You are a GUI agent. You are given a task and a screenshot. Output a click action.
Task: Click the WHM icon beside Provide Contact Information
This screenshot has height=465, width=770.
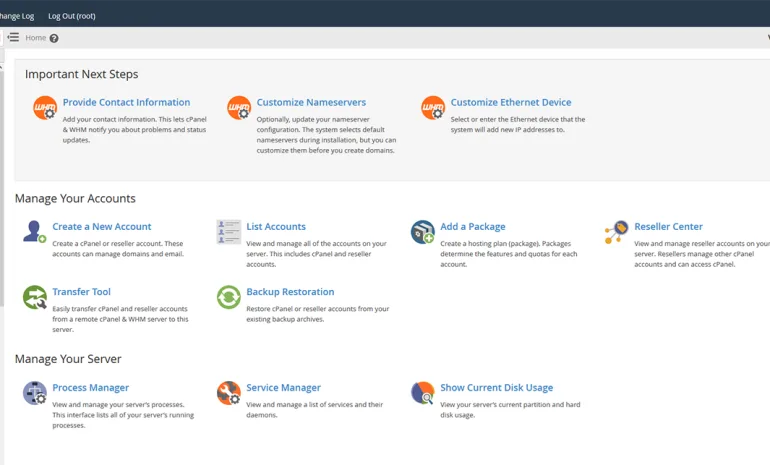[x=45, y=108]
